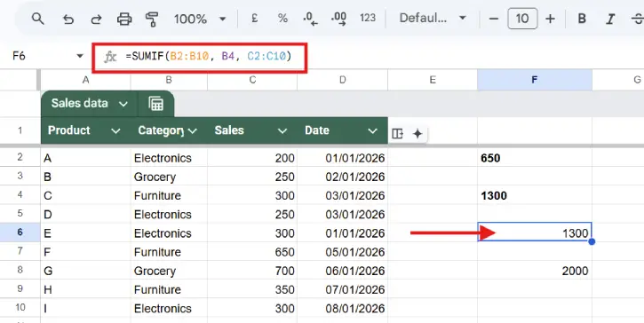Open the Product column dropdown
This screenshot has width=644, height=323.
[x=115, y=131]
